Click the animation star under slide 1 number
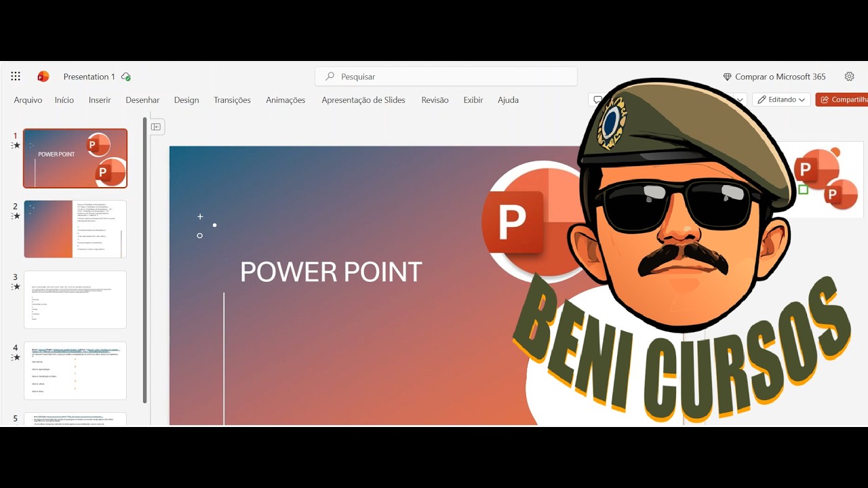 pos(16,146)
